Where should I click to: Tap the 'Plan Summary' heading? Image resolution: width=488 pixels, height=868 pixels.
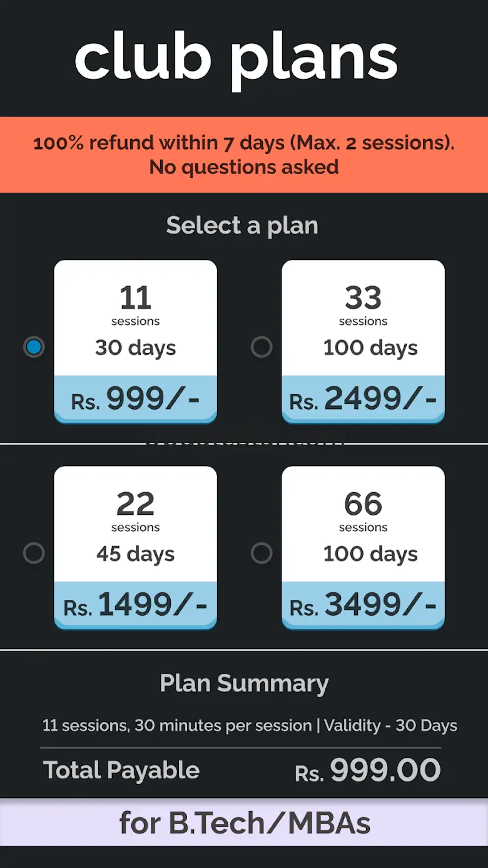click(244, 683)
